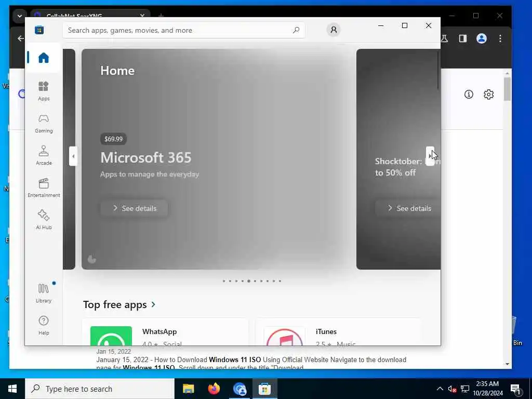Click the info icon on the web page
Viewport: 532px width, 399px height.
[x=469, y=95]
